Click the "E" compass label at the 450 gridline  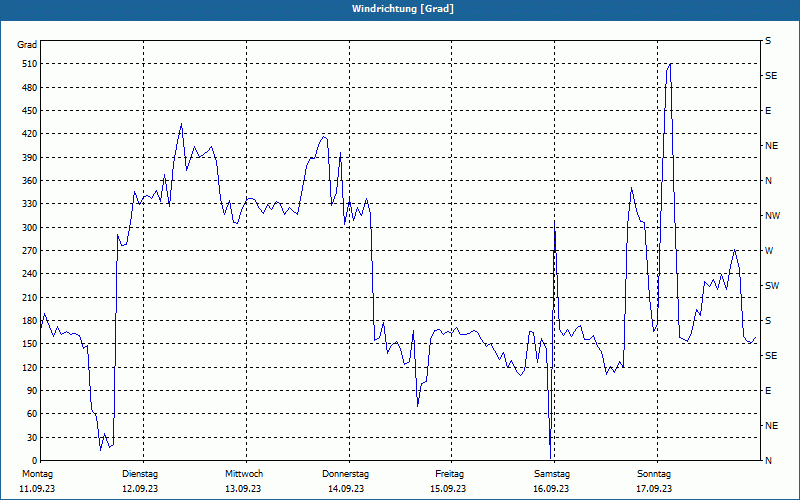pyautogui.click(x=768, y=111)
